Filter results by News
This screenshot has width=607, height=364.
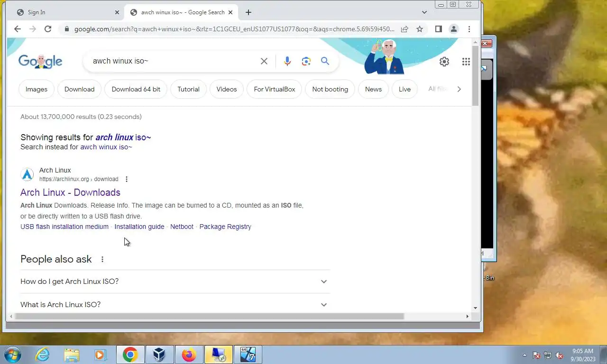coord(373,89)
